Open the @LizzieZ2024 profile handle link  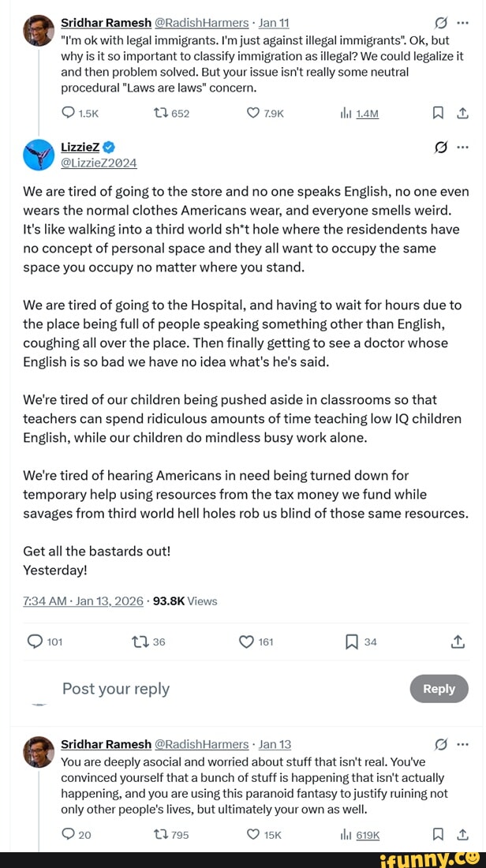pos(99,163)
